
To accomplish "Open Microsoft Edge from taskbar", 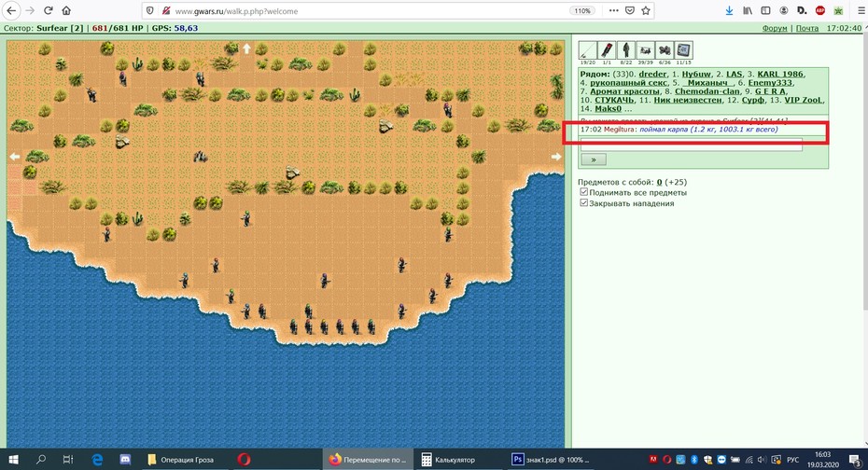I will point(97,460).
